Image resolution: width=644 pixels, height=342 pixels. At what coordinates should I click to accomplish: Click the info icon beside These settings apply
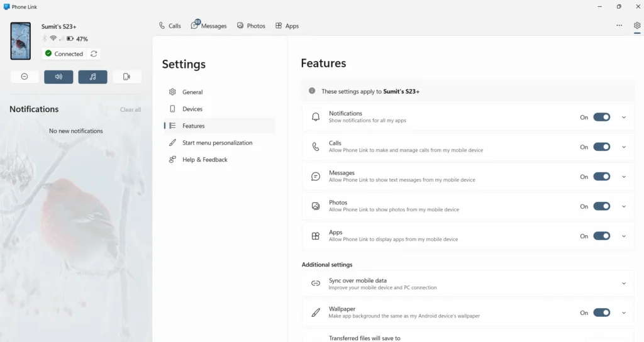[x=312, y=91]
